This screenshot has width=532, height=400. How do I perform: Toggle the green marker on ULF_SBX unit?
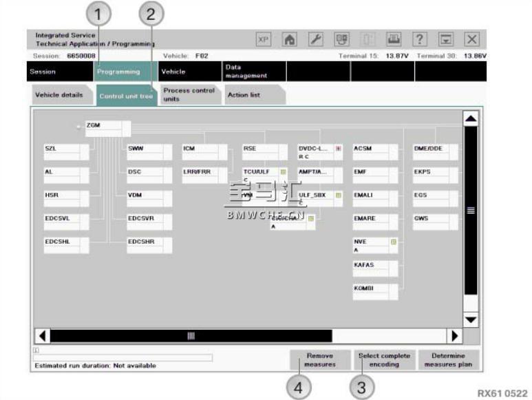338,195
